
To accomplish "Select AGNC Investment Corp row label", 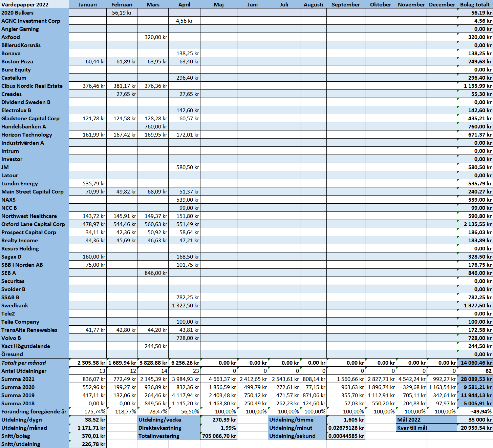I will (35, 21).
